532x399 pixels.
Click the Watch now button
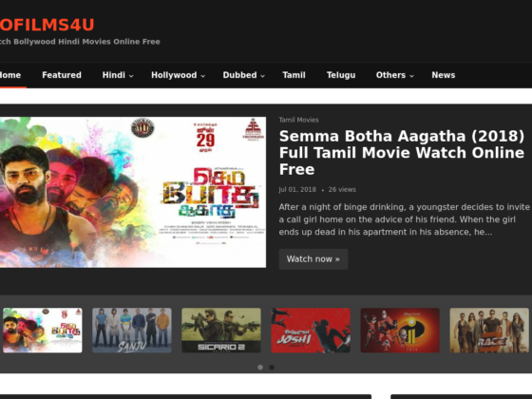pos(313,259)
